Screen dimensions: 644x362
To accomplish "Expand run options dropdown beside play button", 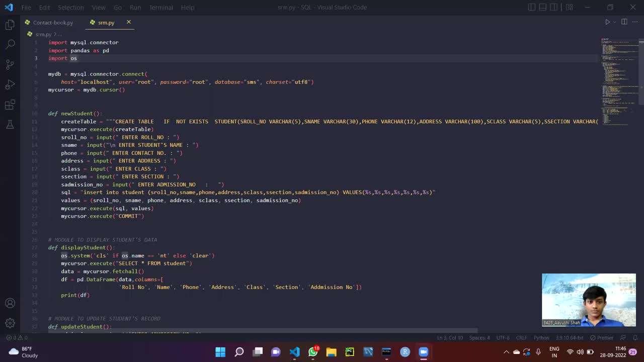I will [614, 22].
